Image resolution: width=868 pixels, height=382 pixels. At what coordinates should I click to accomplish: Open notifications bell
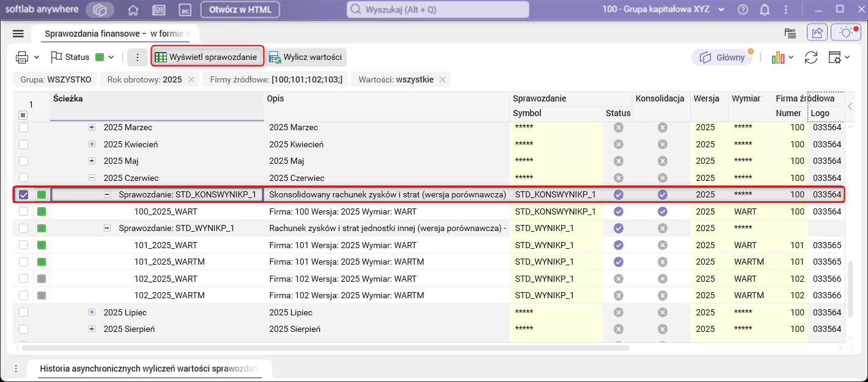(765, 10)
